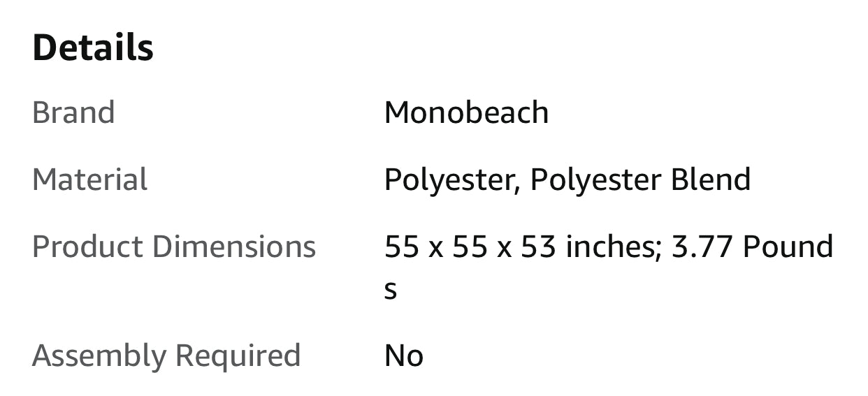868x396 pixels.
Task: Click the word Required in the label
Action: (238, 355)
